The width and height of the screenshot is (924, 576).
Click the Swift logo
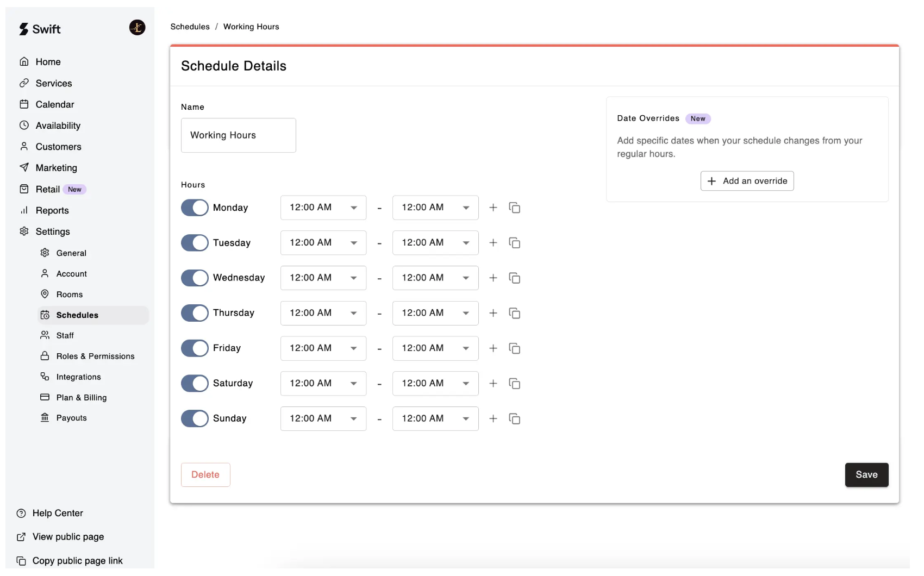click(x=40, y=29)
